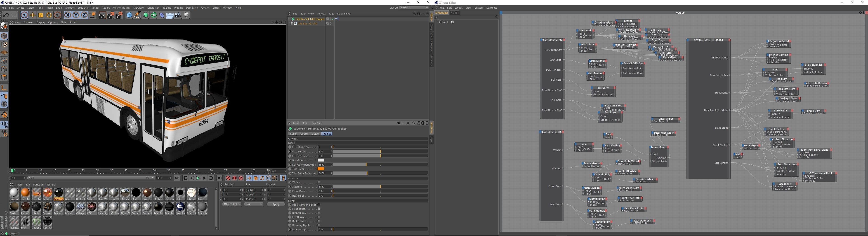The width and height of the screenshot is (868, 236).
Task: Toggle the Y axis lock
Action: pyautogui.click(x=76, y=15)
